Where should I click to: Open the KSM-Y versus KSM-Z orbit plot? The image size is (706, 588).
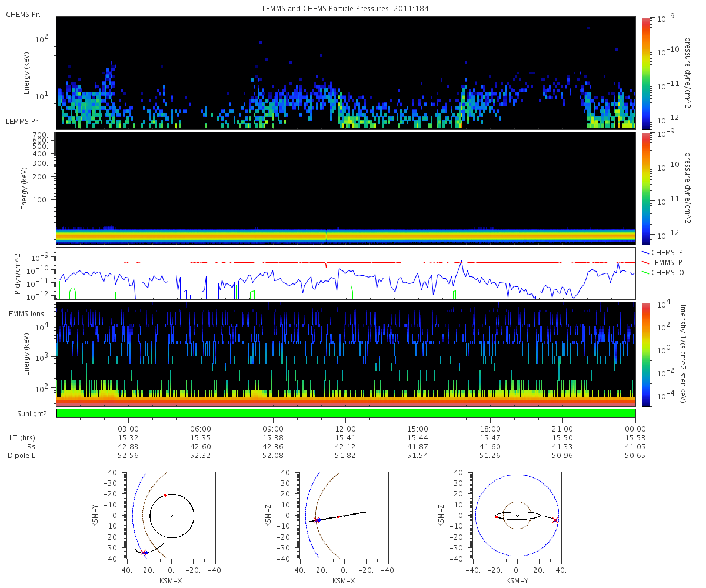[517, 515]
